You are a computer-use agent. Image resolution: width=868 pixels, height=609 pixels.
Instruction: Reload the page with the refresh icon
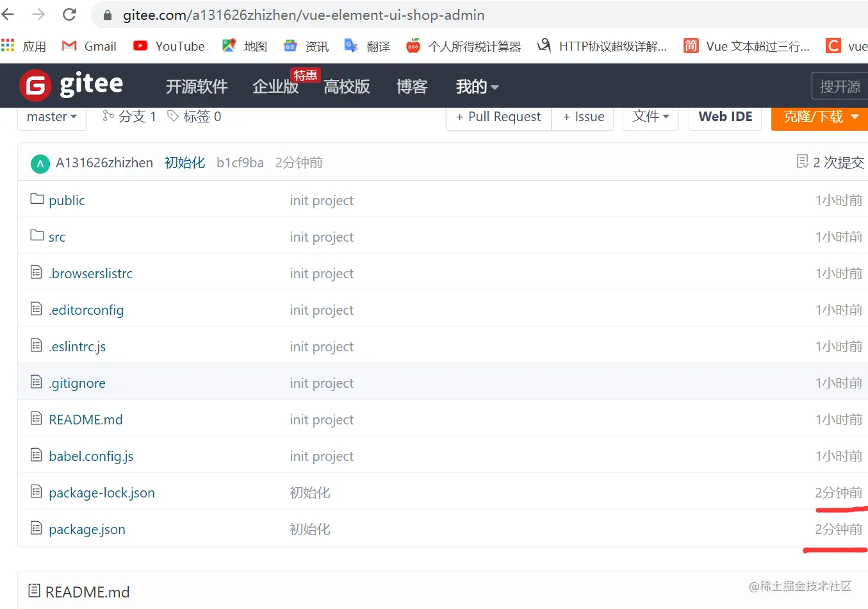69,15
